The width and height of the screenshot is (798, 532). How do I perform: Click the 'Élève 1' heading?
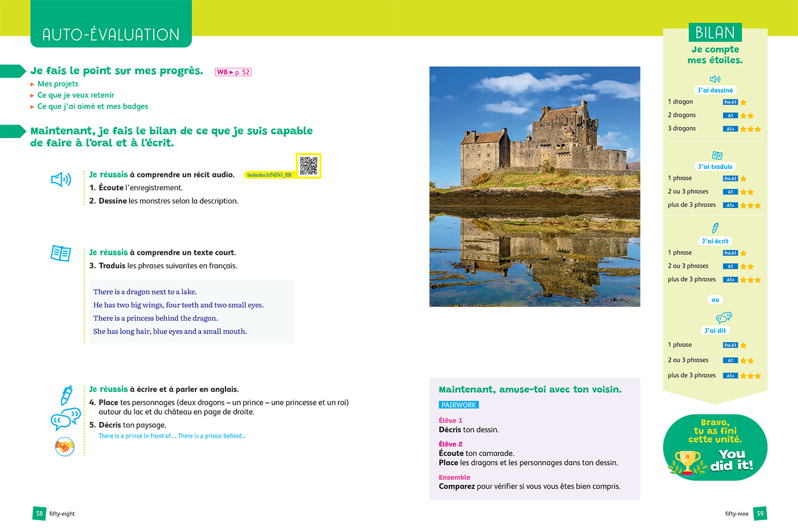[450, 421]
